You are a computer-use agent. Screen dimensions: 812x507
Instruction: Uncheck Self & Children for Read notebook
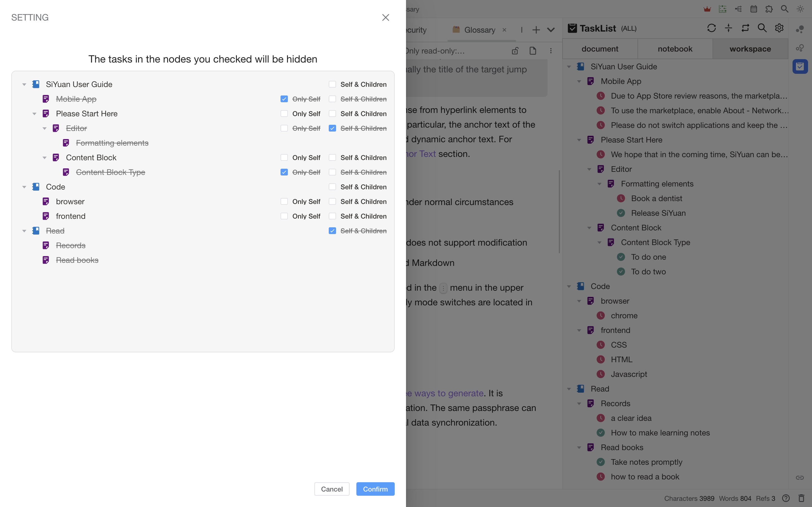tap(332, 231)
